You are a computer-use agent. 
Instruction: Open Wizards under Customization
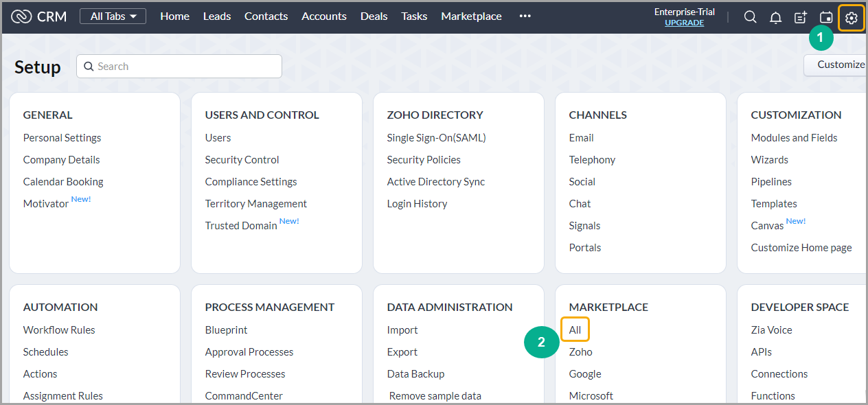pos(769,160)
